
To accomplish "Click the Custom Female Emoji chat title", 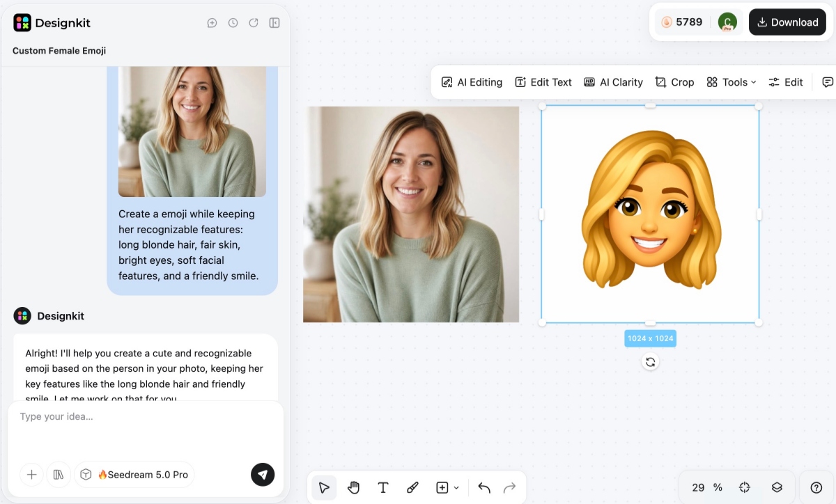I will click(59, 51).
